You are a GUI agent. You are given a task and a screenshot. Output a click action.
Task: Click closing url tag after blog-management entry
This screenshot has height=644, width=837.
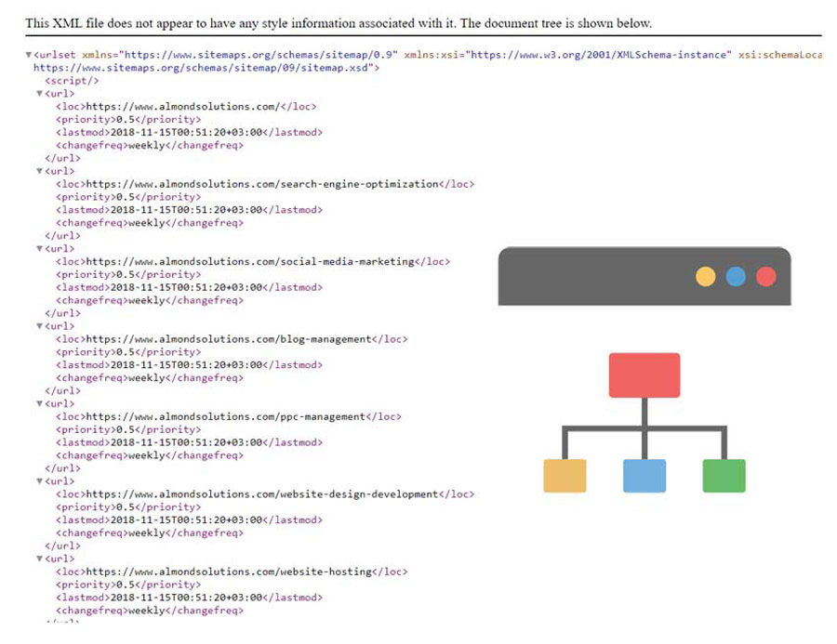[63, 390]
